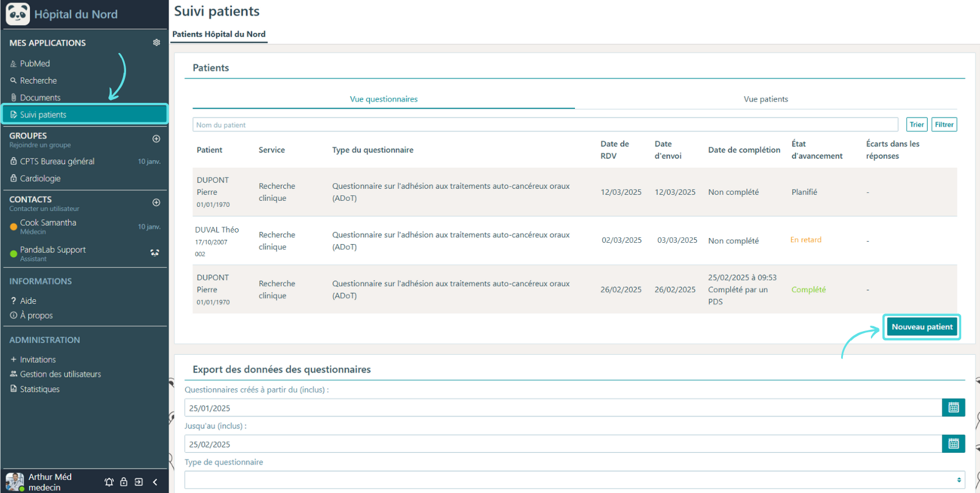Click the Service column header

(x=272, y=150)
